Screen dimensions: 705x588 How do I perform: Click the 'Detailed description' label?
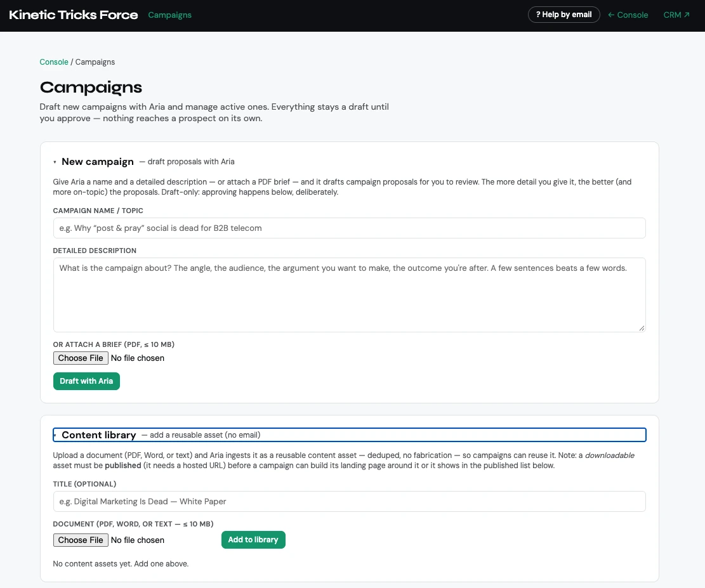(95, 251)
